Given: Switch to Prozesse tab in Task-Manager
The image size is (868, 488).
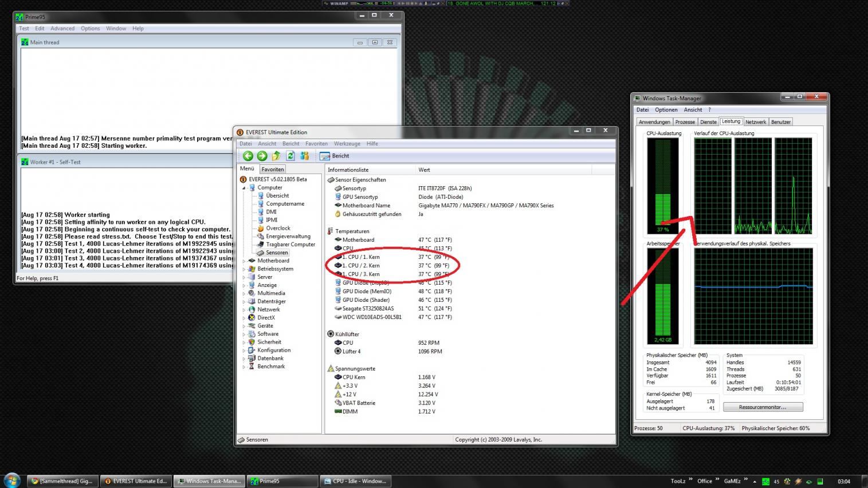Looking at the screenshot, I should point(685,122).
